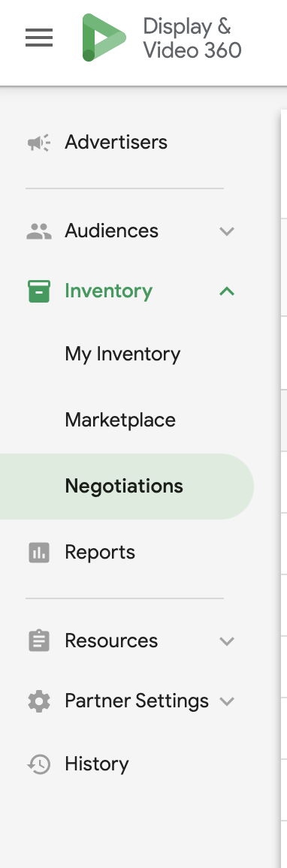Viewport: 287px width, 868px height.
Task: Click the green Inventory archive icon
Action: (39, 291)
